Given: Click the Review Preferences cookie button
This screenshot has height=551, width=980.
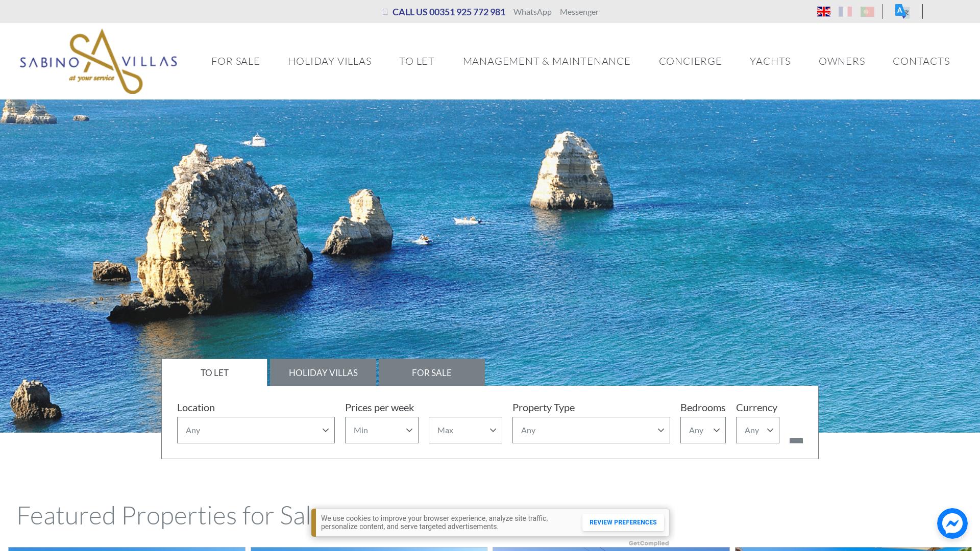Looking at the screenshot, I should tap(623, 522).
